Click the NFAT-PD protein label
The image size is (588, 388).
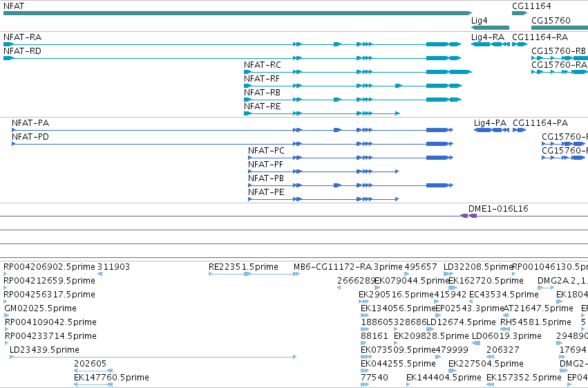point(30,137)
